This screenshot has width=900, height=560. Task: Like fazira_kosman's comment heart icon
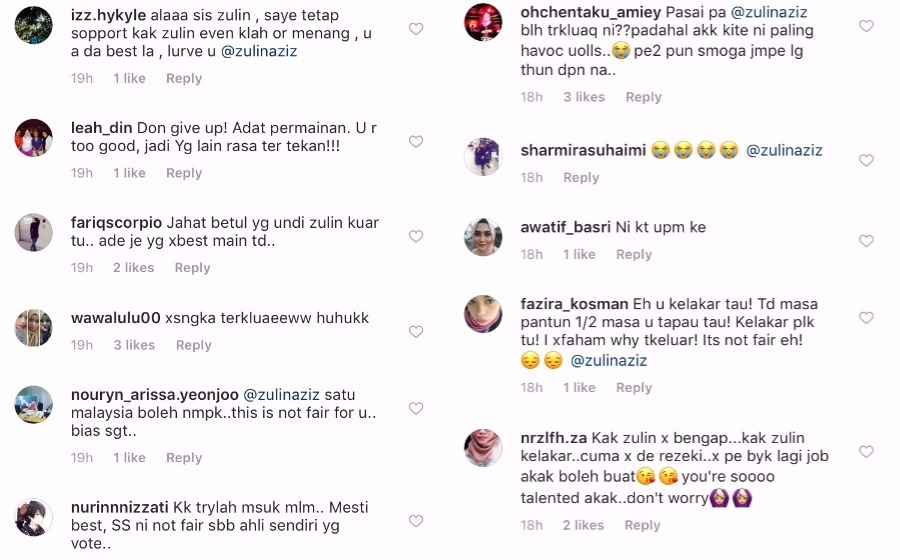[x=866, y=317]
